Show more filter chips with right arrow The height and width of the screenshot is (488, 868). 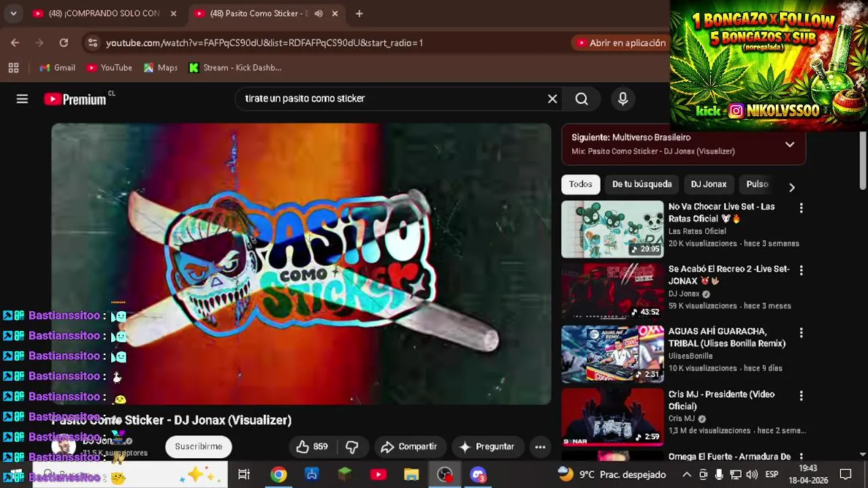click(x=791, y=187)
